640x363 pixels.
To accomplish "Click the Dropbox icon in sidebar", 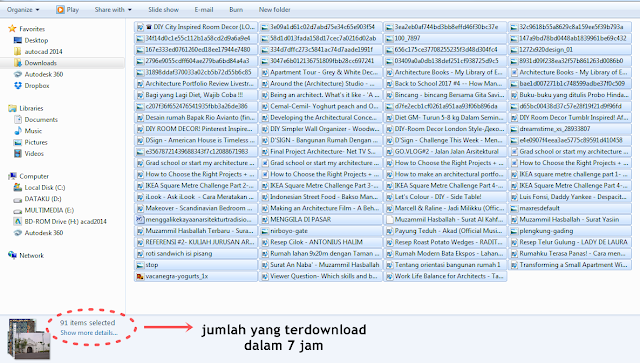I will [x=18, y=85].
